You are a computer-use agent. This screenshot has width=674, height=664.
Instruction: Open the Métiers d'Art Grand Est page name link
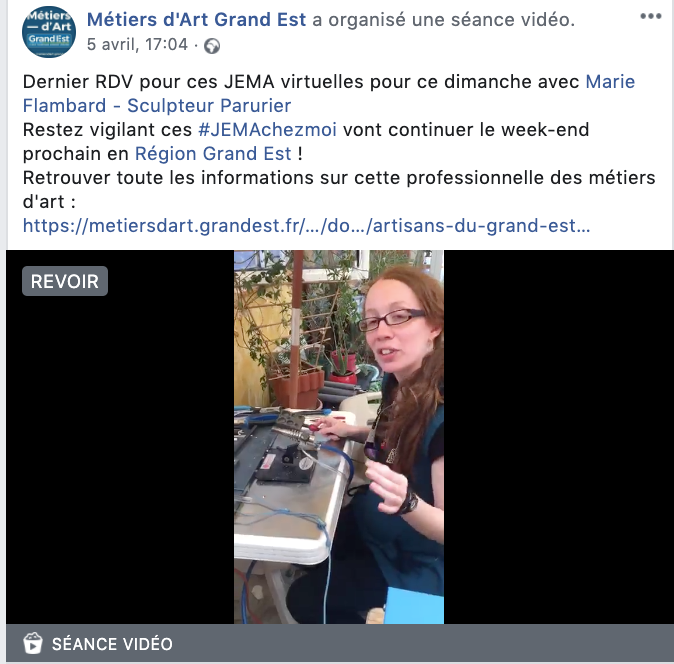pyautogui.click(x=196, y=20)
